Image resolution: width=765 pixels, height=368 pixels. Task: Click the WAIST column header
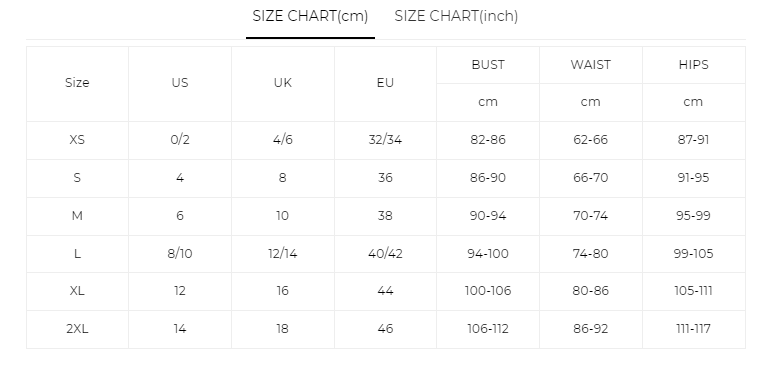click(x=590, y=65)
